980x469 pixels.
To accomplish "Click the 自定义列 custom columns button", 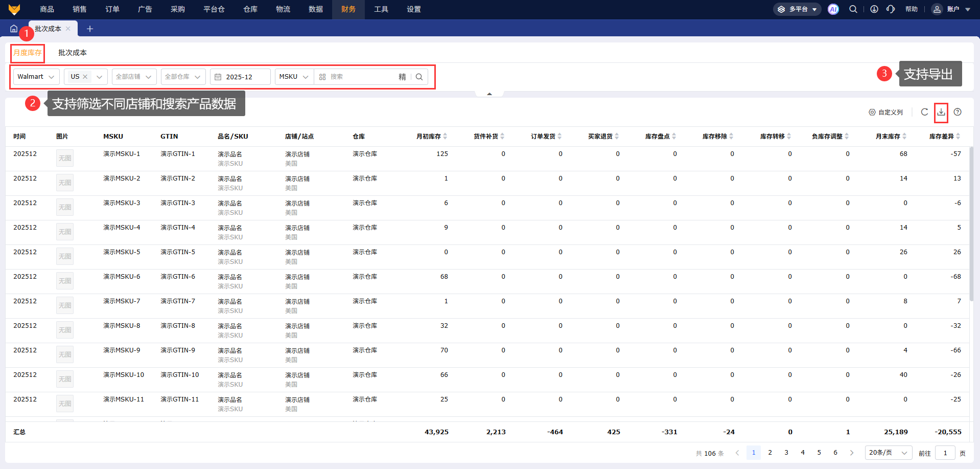I will pos(886,112).
